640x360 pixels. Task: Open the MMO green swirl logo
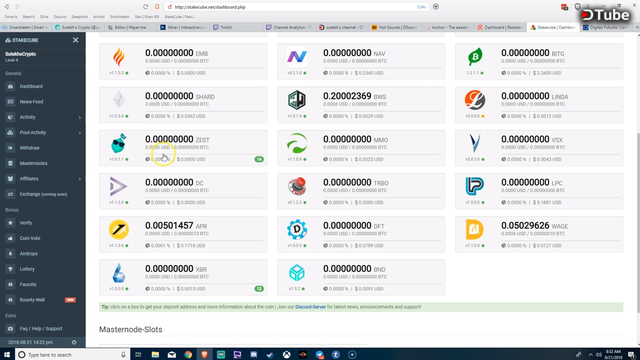[x=297, y=143]
